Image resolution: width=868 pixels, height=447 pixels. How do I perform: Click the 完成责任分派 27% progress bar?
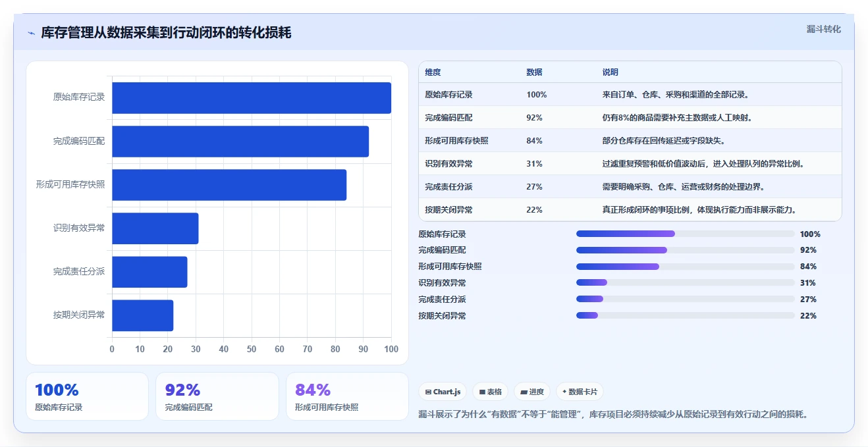point(686,300)
